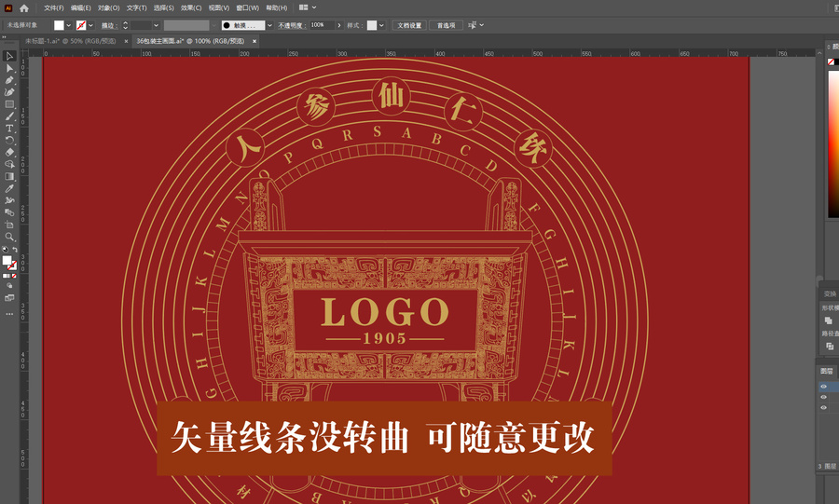The width and height of the screenshot is (839, 504).
Task: Open the 帮助(H) menu
Action: point(276,8)
